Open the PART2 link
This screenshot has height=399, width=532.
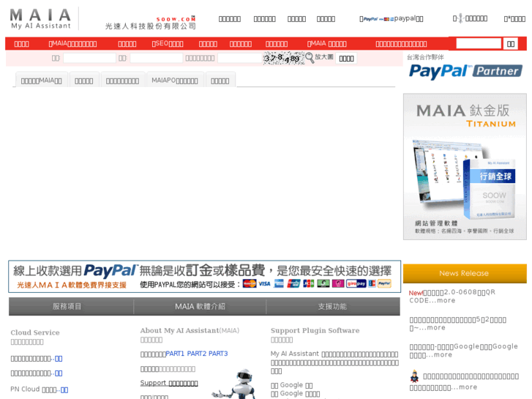click(x=197, y=354)
